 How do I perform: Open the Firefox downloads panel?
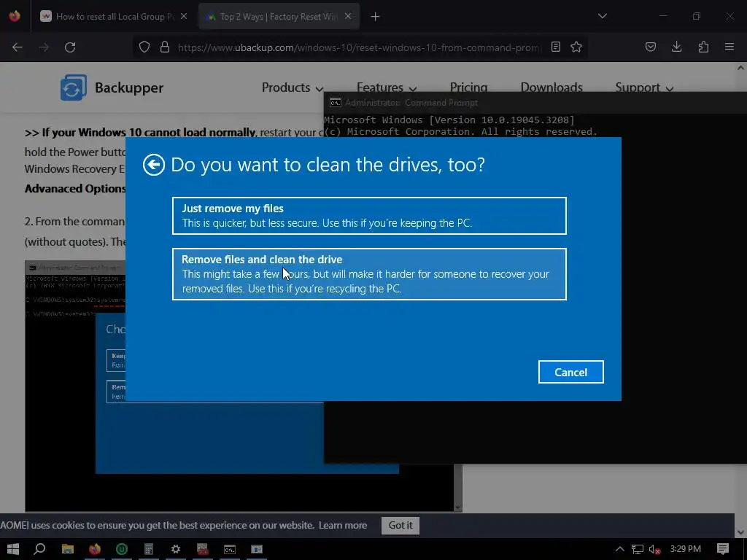coord(676,47)
